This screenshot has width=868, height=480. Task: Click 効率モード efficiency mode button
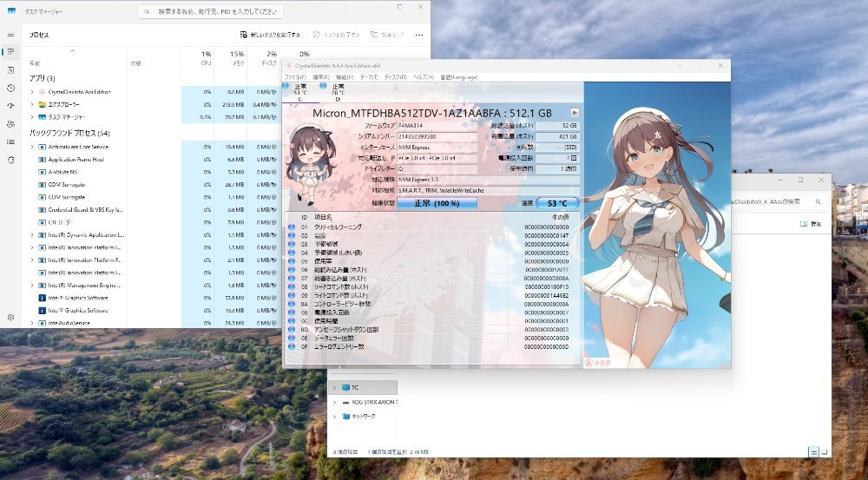(x=387, y=35)
